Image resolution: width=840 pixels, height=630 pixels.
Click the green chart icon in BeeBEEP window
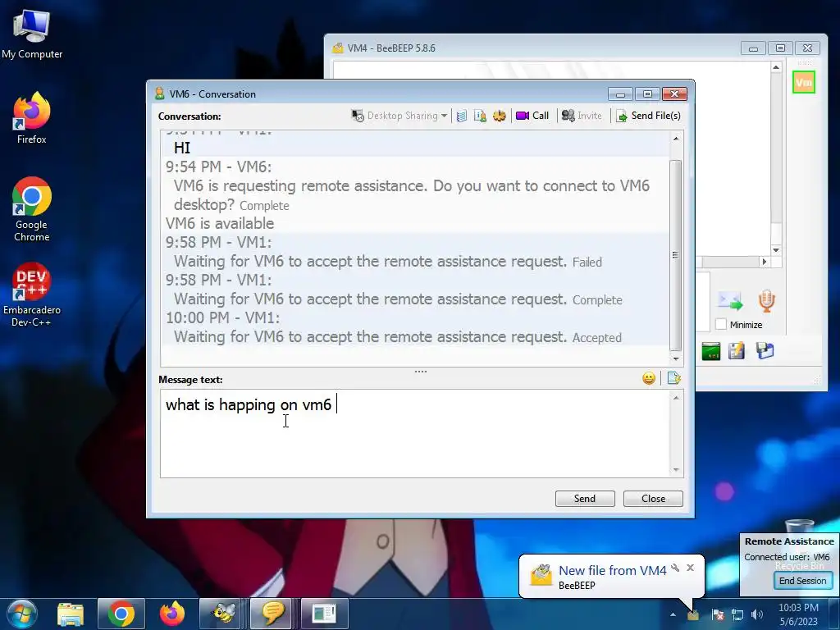711,351
